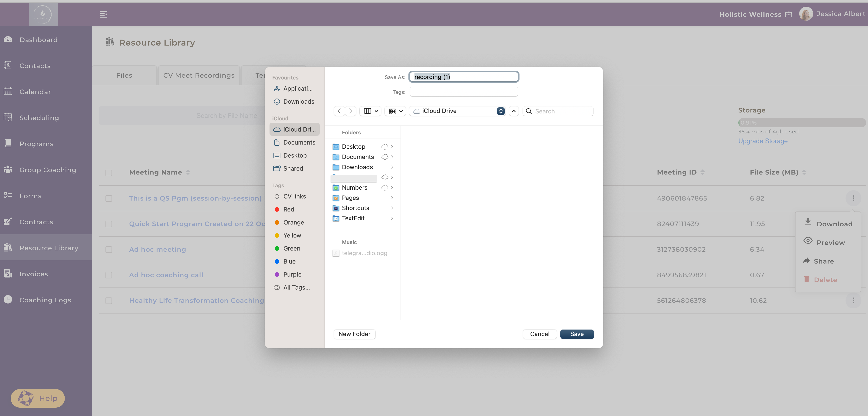Collapse the save dialog with the up chevron
The image size is (868, 416).
pos(513,111)
